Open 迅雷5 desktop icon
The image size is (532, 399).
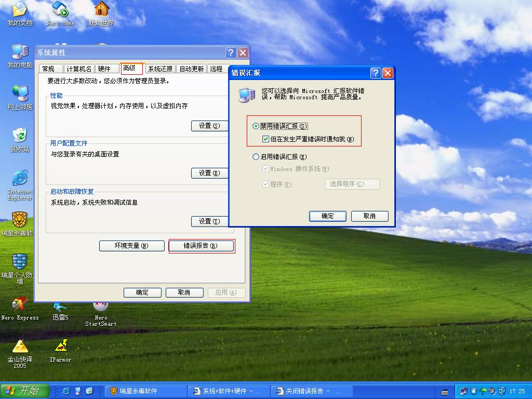click(x=60, y=312)
